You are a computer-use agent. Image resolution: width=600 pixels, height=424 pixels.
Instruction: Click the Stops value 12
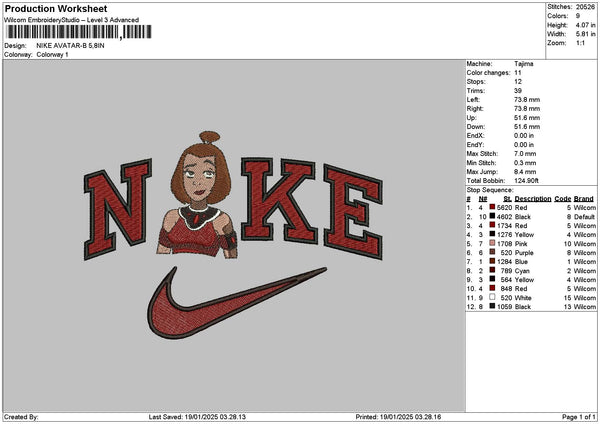[x=518, y=82]
